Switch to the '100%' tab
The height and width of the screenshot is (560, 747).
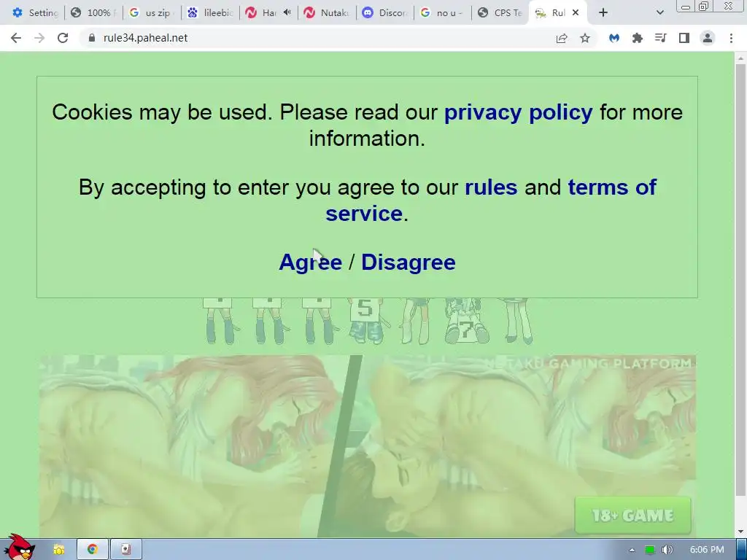[93, 12]
